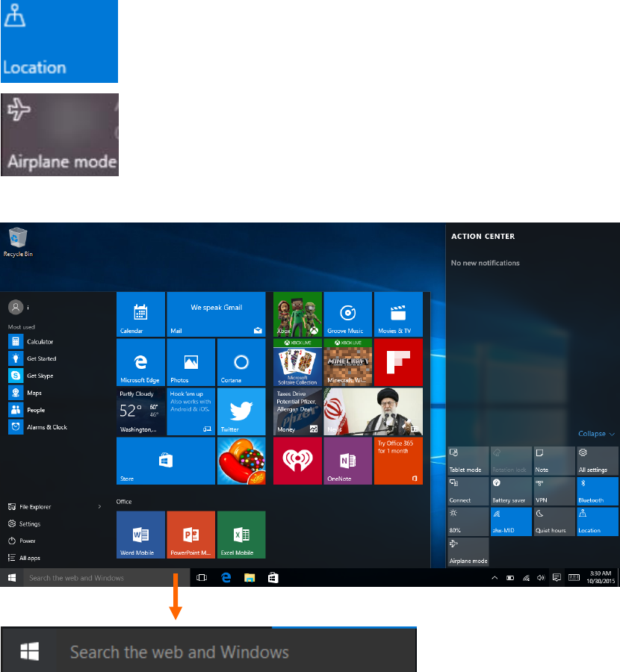620x672 pixels.
Task: Launch the Word Mobile tile
Action: pos(140,535)
